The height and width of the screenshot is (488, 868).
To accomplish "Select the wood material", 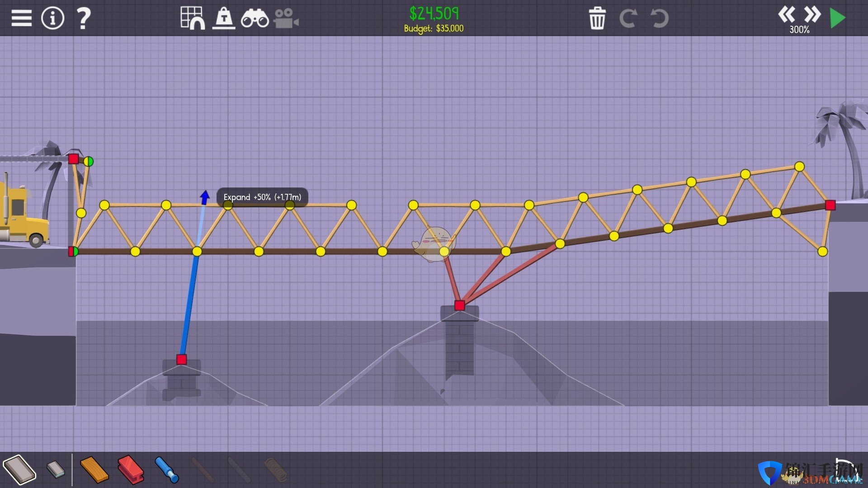I will 94,470.
